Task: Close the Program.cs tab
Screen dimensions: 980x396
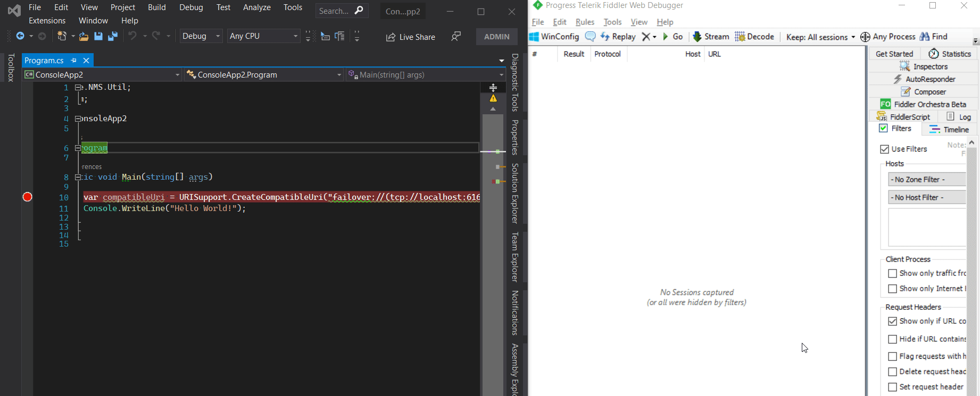Action: pos(86,61)
